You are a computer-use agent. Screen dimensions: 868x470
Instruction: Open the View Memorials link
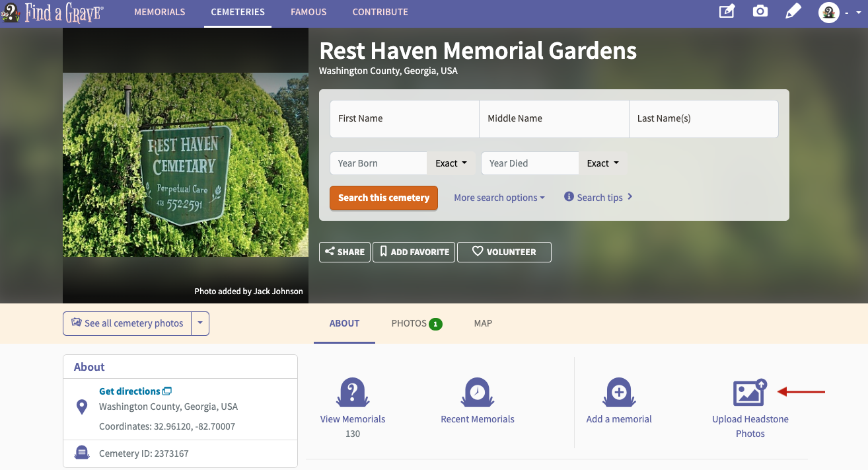pyautogui.click(x=353, y=419)
